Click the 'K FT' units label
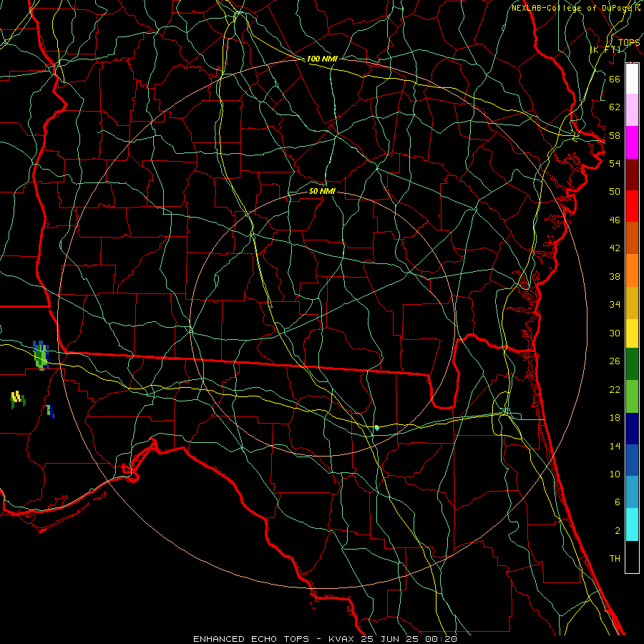This screenshot has height=644, width=644. pos(605,49)
